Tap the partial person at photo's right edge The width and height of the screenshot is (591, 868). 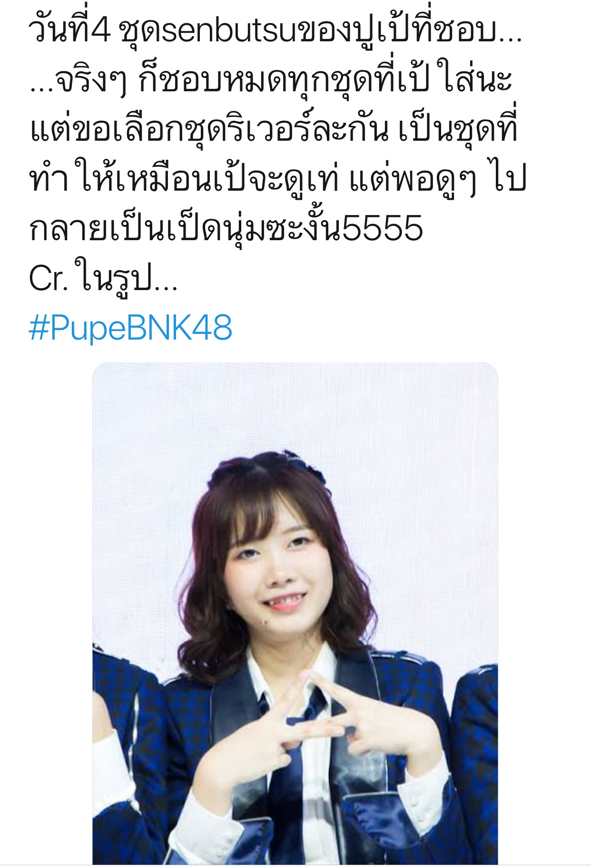(478, 761)
